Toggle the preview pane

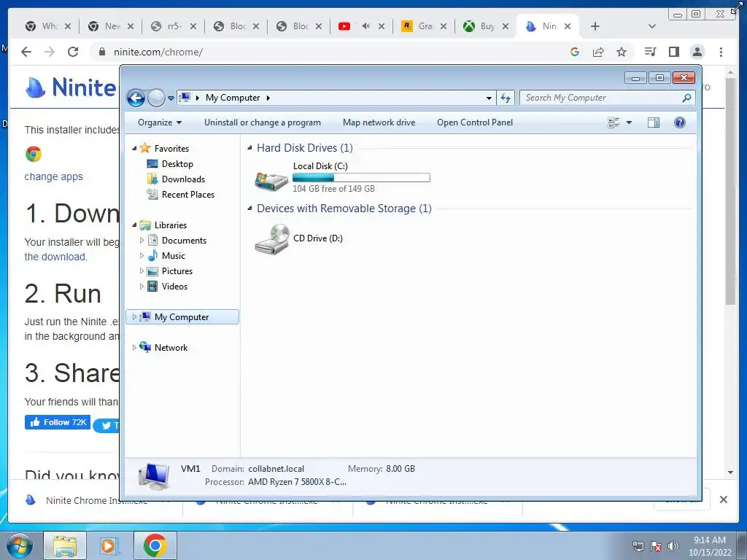tap(654, 122)
